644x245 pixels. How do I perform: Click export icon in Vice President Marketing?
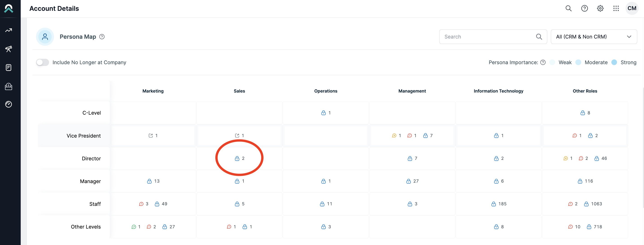151,136
